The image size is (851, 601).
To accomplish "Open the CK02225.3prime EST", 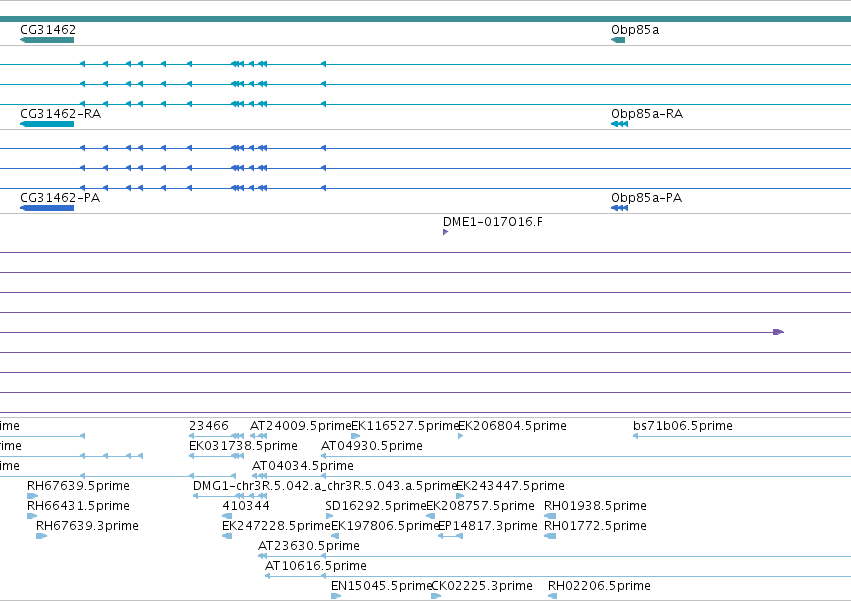I will (436, 596).
